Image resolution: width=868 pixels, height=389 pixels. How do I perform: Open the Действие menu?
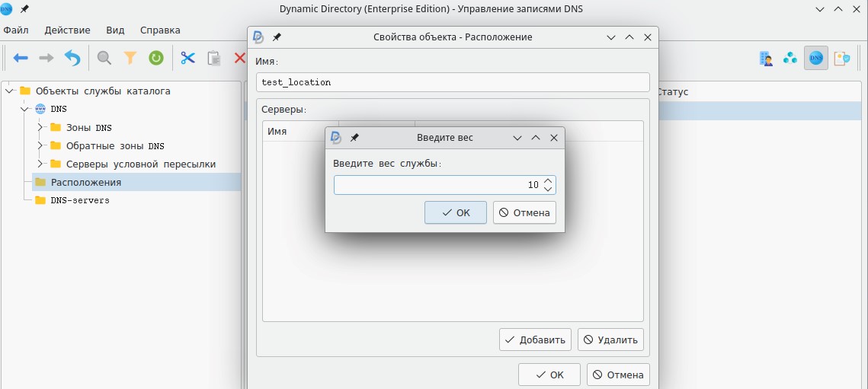pyautogui.click(x=67, y=30)
